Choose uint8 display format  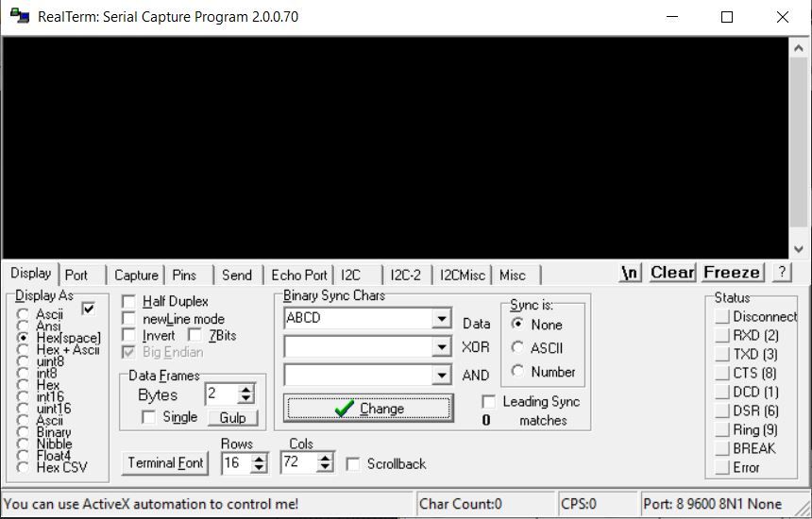[x=23, y=361]
